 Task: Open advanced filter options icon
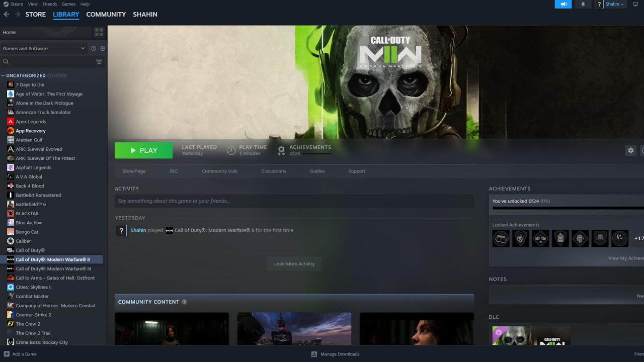99,62
